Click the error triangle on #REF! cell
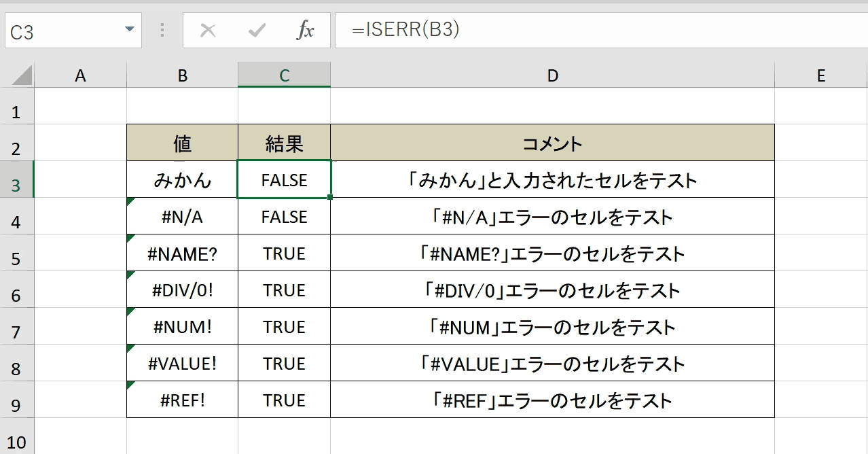This screenshot has width=868, height=454. pyautogui.click(x=130, y=385)
